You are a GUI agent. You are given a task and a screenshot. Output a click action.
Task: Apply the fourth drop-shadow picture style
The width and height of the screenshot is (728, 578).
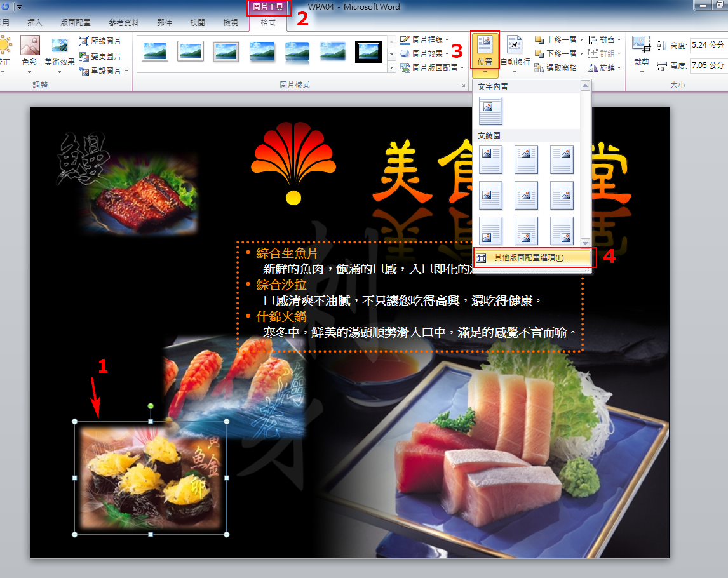(261, 51)
